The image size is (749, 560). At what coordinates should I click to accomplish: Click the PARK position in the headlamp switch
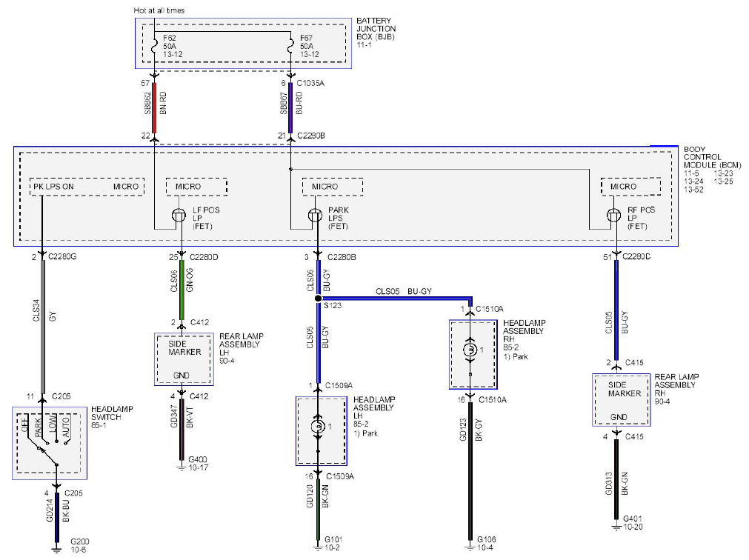pos(39,427)
